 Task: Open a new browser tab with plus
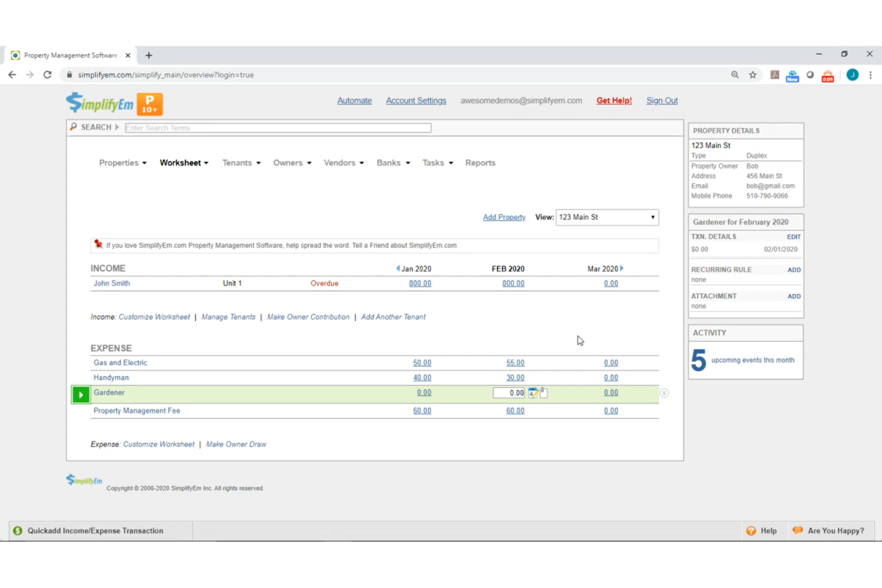point(149,55)
